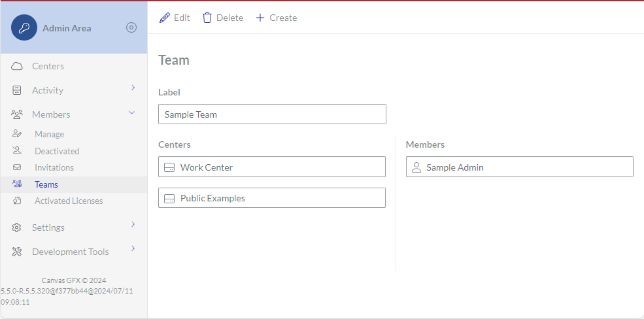The width and height of the screenshot is (644, 319).
Task: Open the Sample Admin member entry
Action: [x=520, y=167]
